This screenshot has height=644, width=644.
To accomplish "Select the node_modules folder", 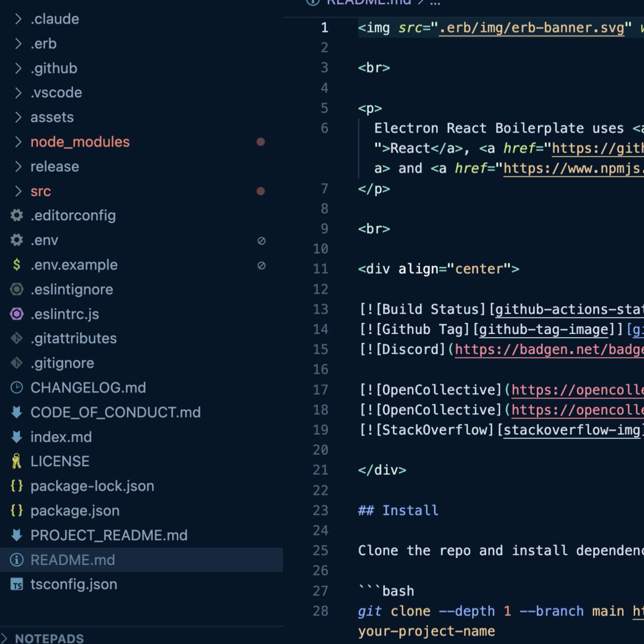I will pos(80,142).
